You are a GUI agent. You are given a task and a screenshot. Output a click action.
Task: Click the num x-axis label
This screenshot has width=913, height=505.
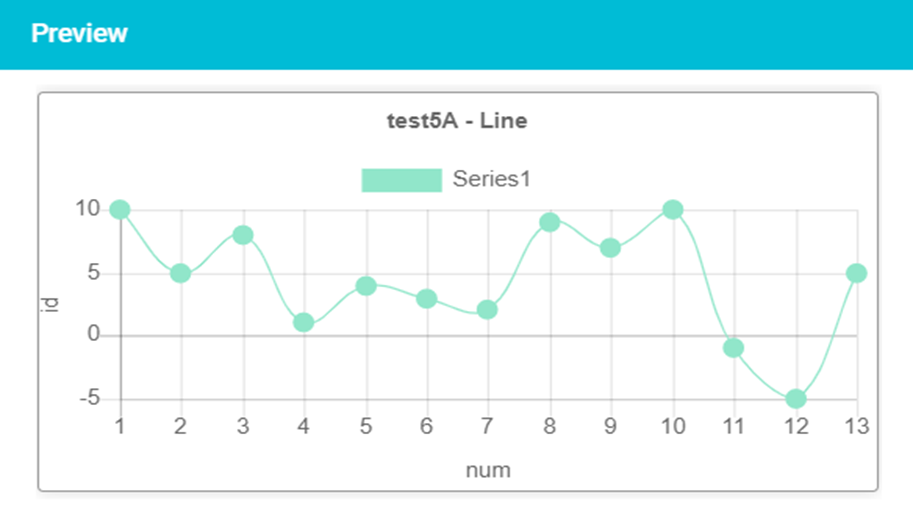[x=488, y=470]
